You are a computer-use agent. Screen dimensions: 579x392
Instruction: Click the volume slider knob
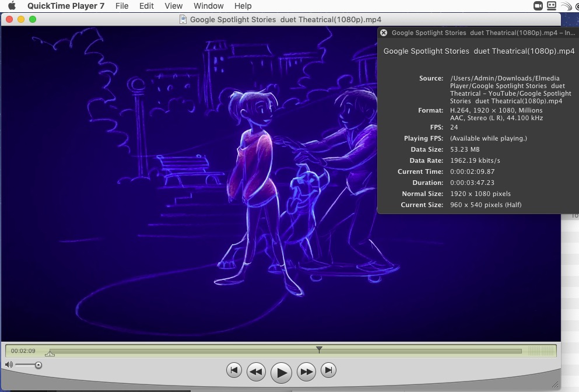pyautogui.click(x=38, y=365)
